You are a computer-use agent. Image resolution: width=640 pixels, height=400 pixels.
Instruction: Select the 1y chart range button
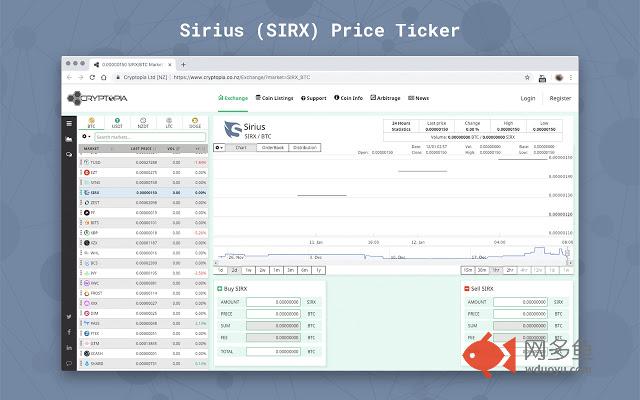pos(318,270)
